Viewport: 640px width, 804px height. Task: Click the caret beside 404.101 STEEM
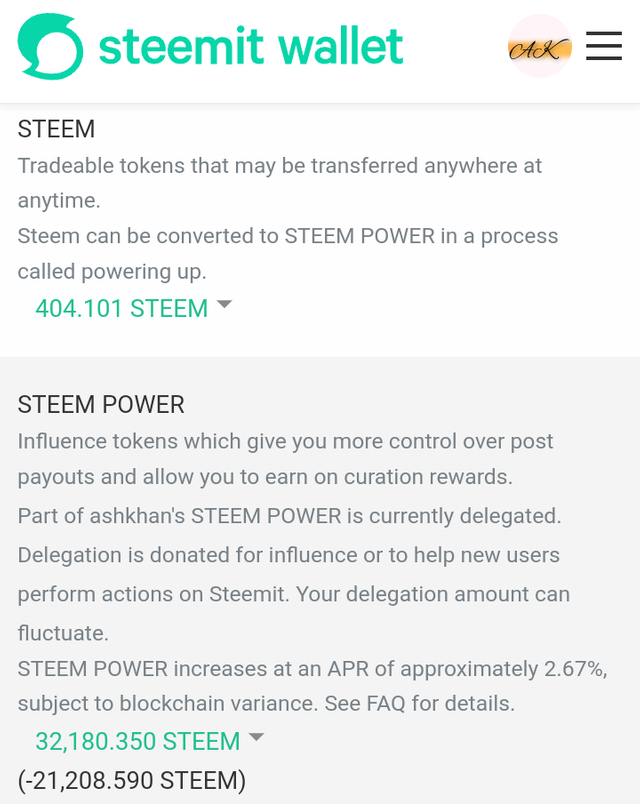click(224, 304)
